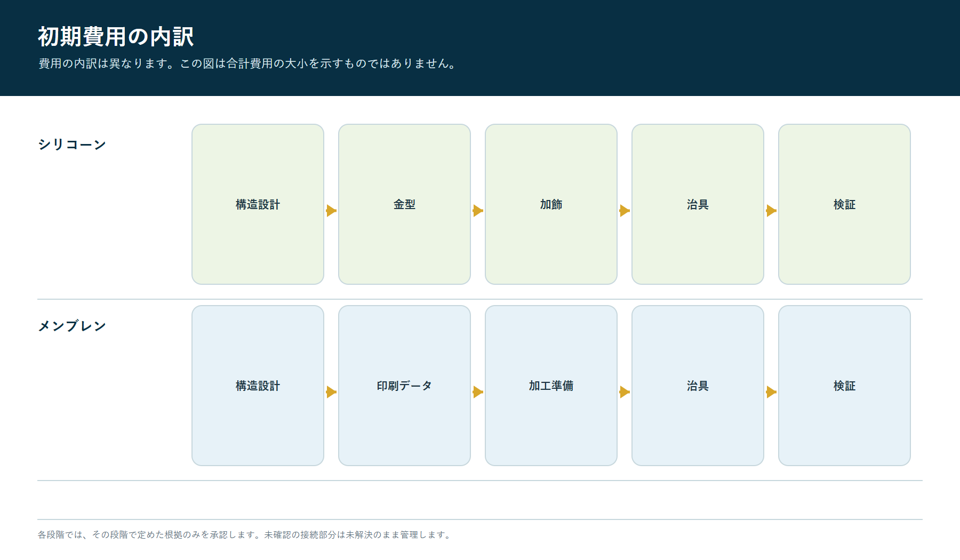The image size is (960, 560).
Task: Click the arrow between 印刷データ and 加工準備
Action: (x=478, y=392)
